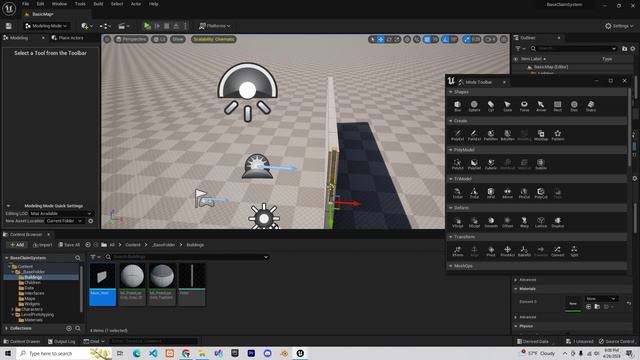
Task: Expand the Collections section
Action: [7, 328]
